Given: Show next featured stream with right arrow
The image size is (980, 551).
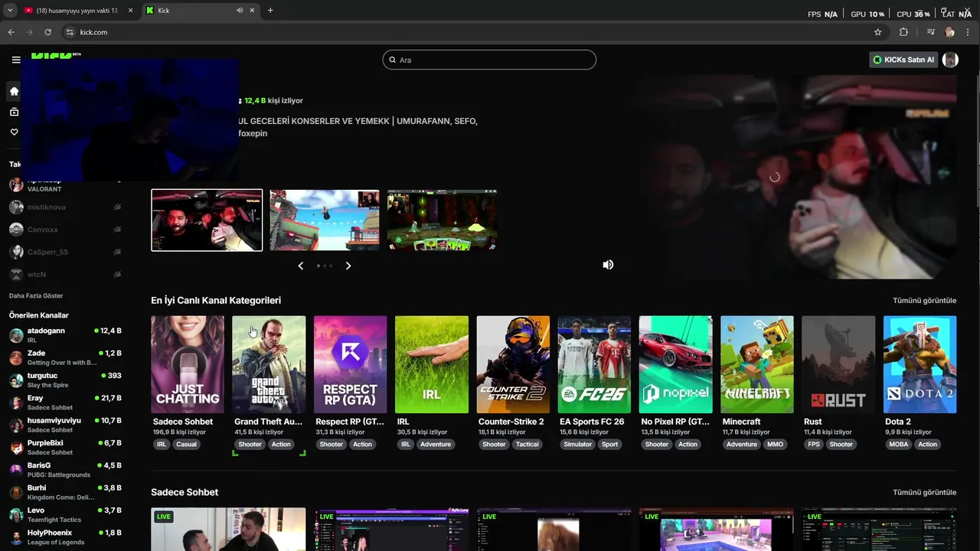Looking at the screenshot, I should [x=348, y=266].
